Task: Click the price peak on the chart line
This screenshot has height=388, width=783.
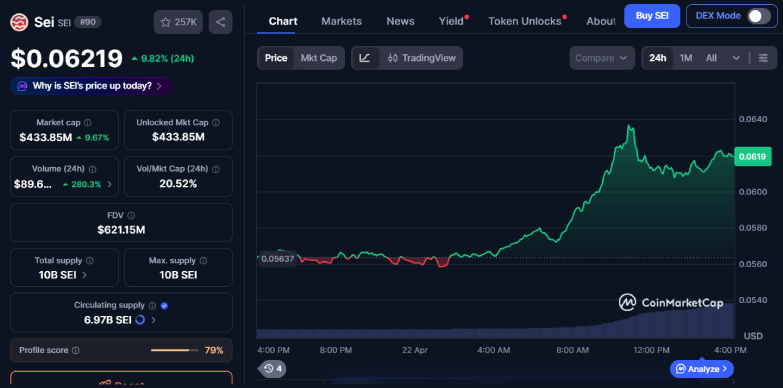Action: [x=630, y=126]
